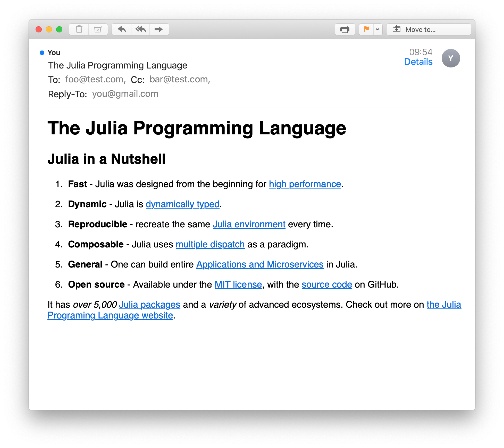504x448 pixels.
Task: Click the MIT license link
Action: coord(238,285)
